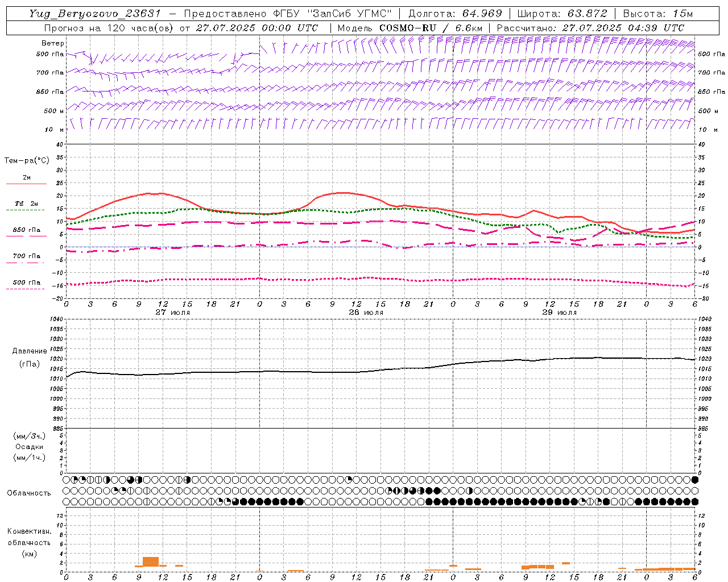Image resolution: width=728 pixels, height=582 pixels.
Task: Click the (мм/1ч.) precipitation unit label
Action: tap(30, 458)
